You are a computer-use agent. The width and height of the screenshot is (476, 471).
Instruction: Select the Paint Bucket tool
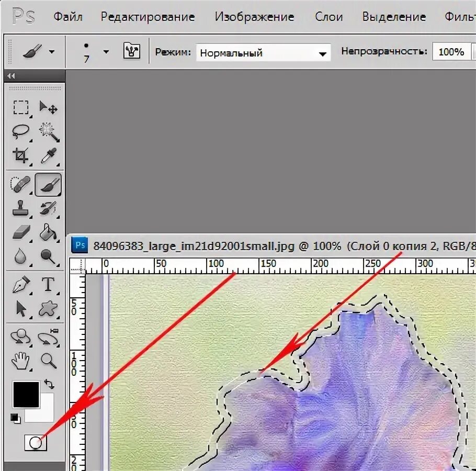[x=49, y=232]
